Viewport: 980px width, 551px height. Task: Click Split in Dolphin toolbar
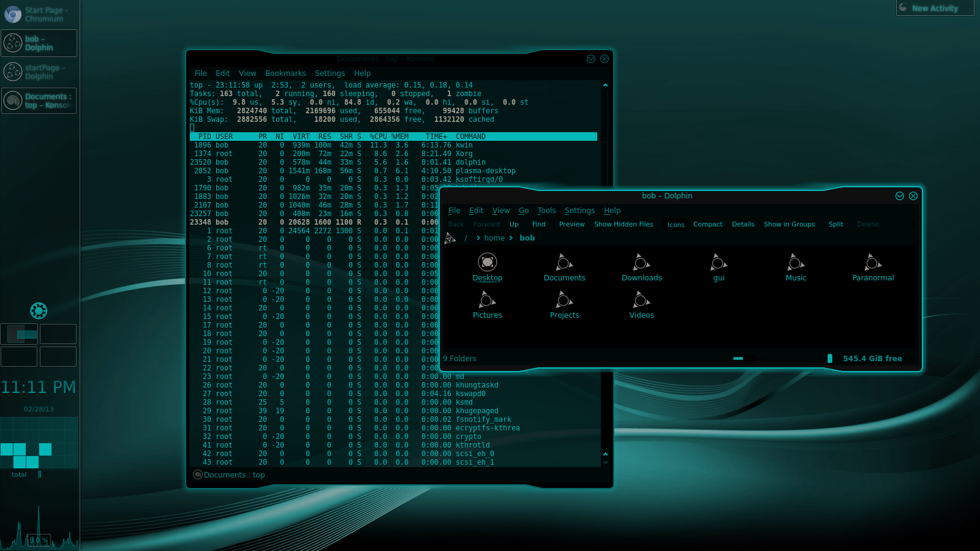[x=835, y=224]
